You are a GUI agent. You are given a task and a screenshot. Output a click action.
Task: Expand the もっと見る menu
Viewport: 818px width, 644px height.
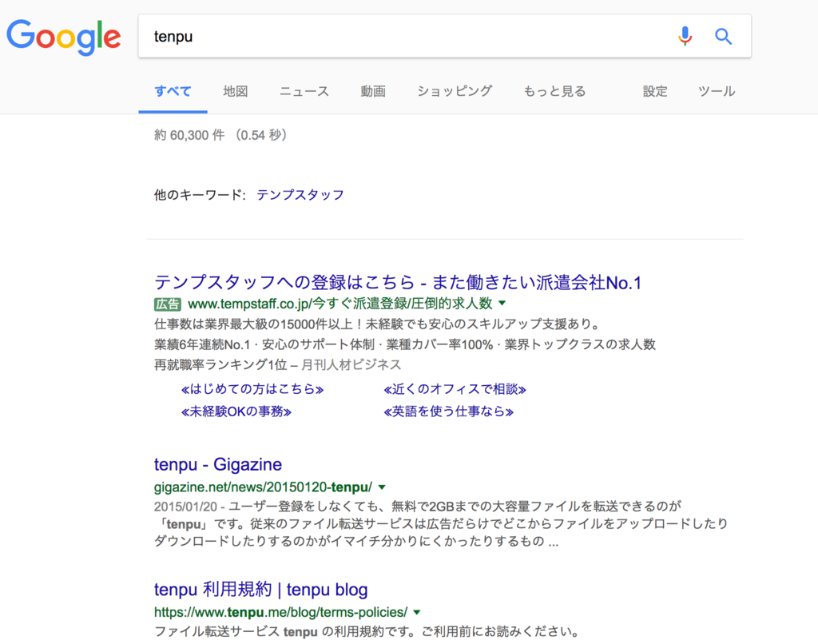pos(554,91)
